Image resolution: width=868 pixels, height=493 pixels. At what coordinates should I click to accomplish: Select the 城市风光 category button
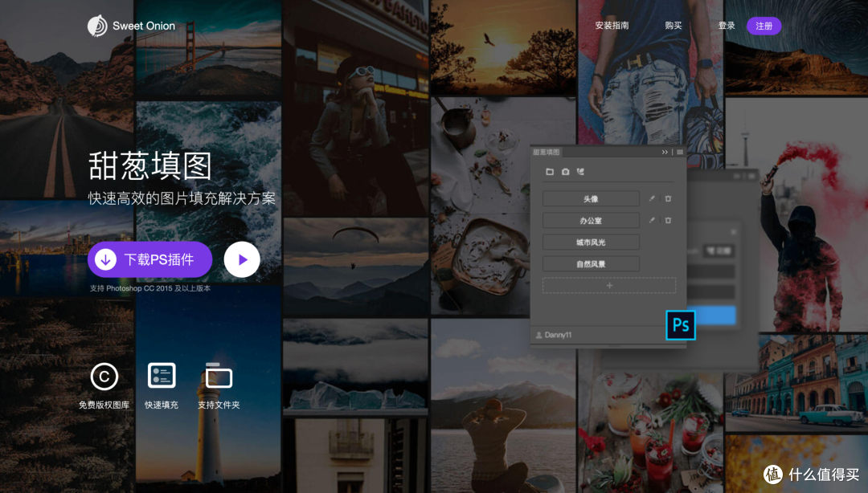tap(591, 242)
